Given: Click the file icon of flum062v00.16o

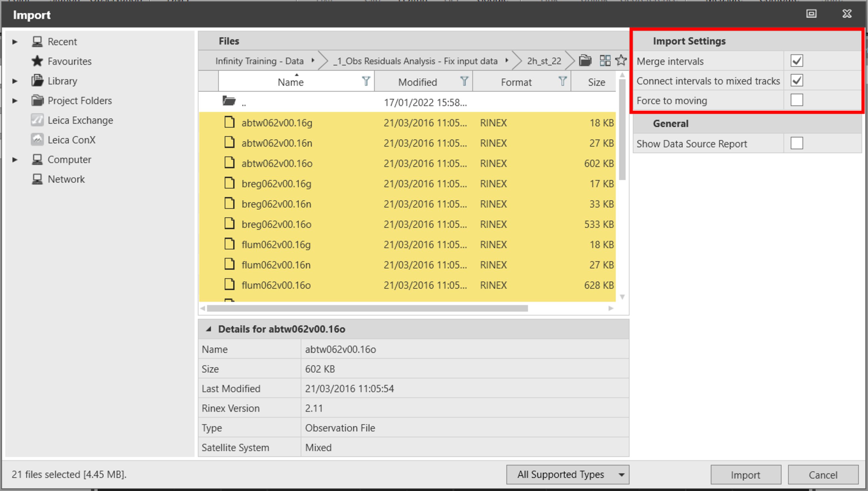Looking at the screenshot, I should 229,284.
